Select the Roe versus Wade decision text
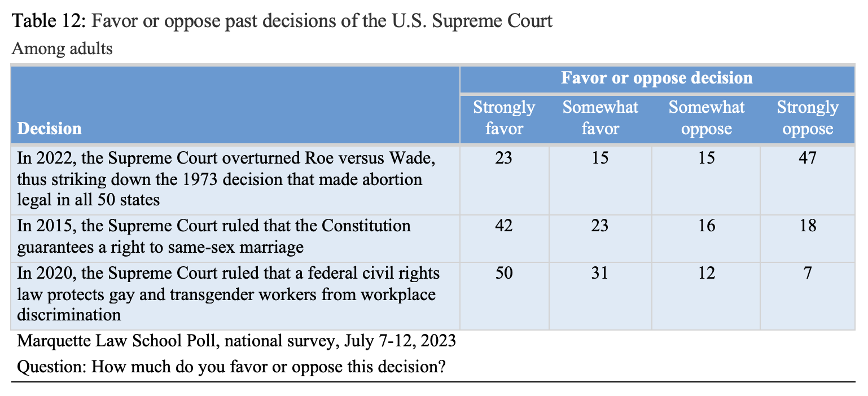The width and height of the screenshot is (868, 396). coord(226,179)
